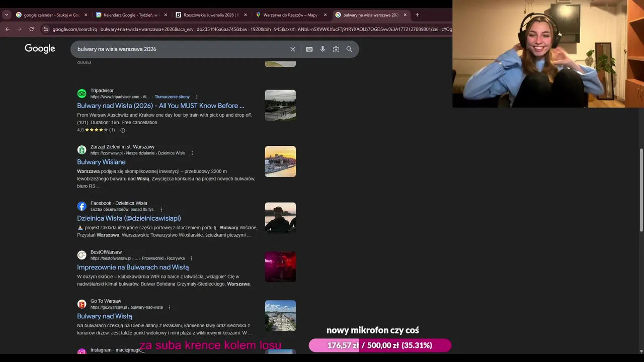This screenshot has width=644, height=362.
Task: Click the Dzielnica Wisła Facebook thumbnail
Action: point(280,218)
